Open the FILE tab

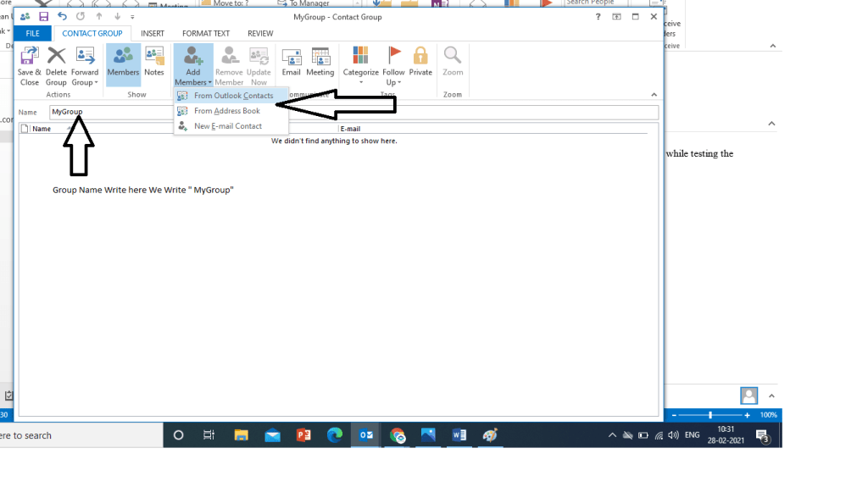[32, 34]
